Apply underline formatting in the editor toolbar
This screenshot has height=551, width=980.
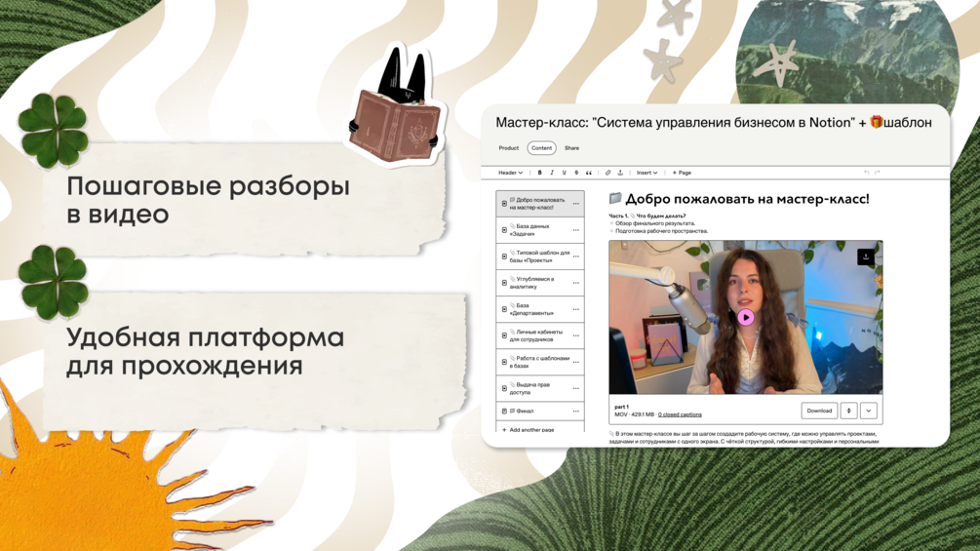point(564,173)
